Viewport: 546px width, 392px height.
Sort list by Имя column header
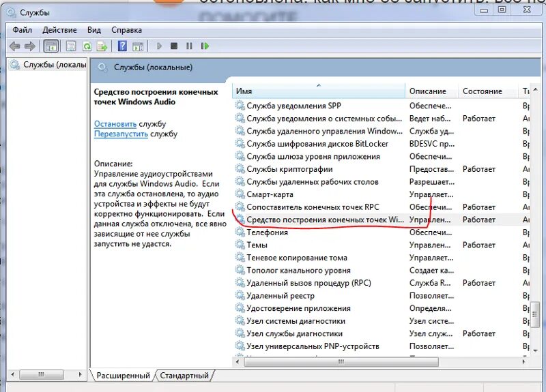(x=318, y=91)
